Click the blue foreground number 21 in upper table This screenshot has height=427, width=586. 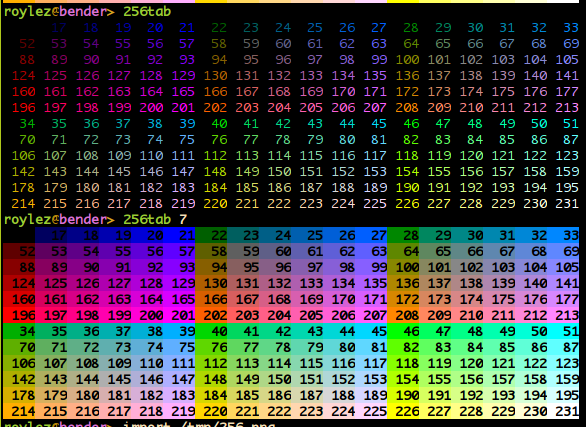tap(187, 28)
